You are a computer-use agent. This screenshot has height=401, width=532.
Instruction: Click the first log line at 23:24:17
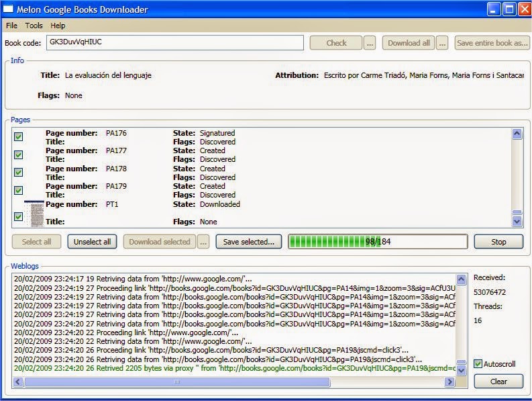tap(133, 279)
